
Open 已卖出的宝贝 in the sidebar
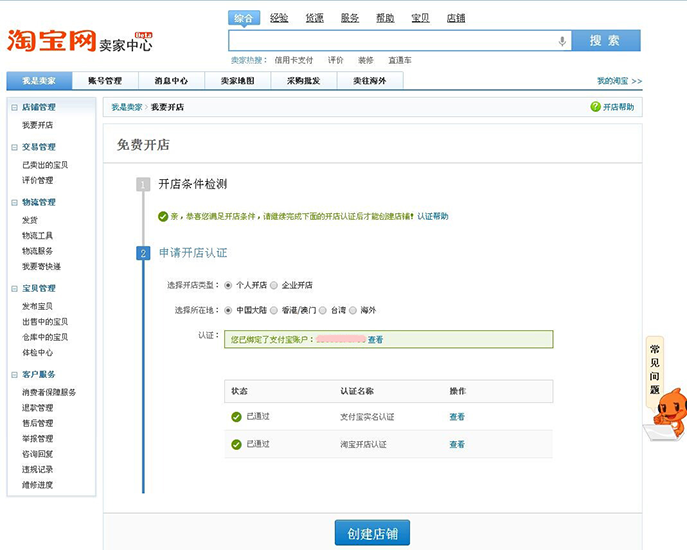tap(45, 165)
